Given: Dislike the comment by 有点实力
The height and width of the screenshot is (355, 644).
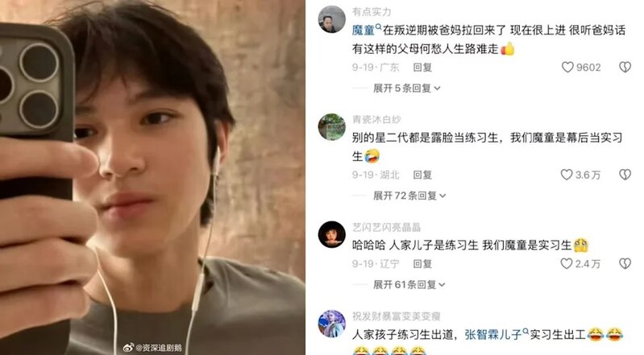Looking at the screenshot, I should (625, 68).
